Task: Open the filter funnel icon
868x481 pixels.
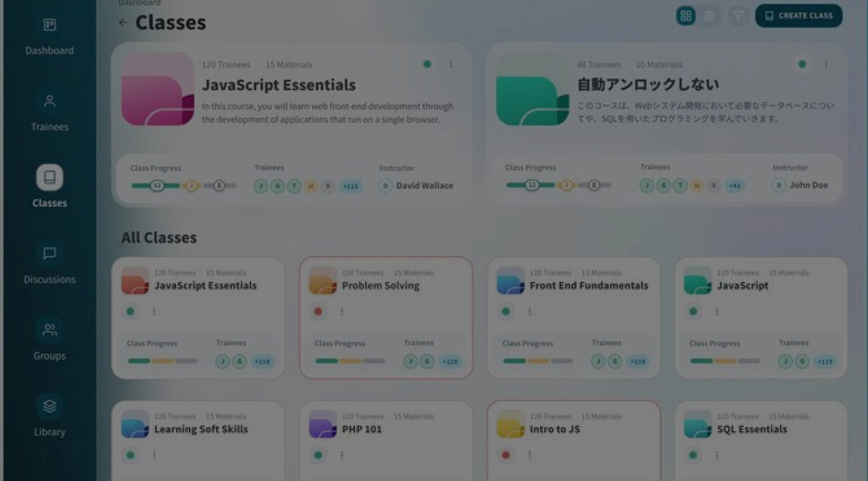Action: pyautogui.click(x=738, y=16)
